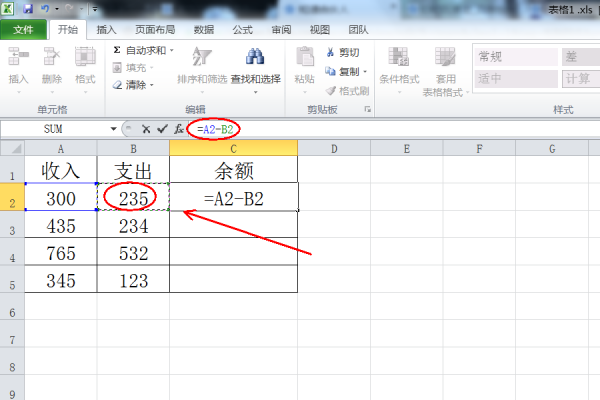Open the Quick Access Toolbar customize dropdown

[95, 9]
